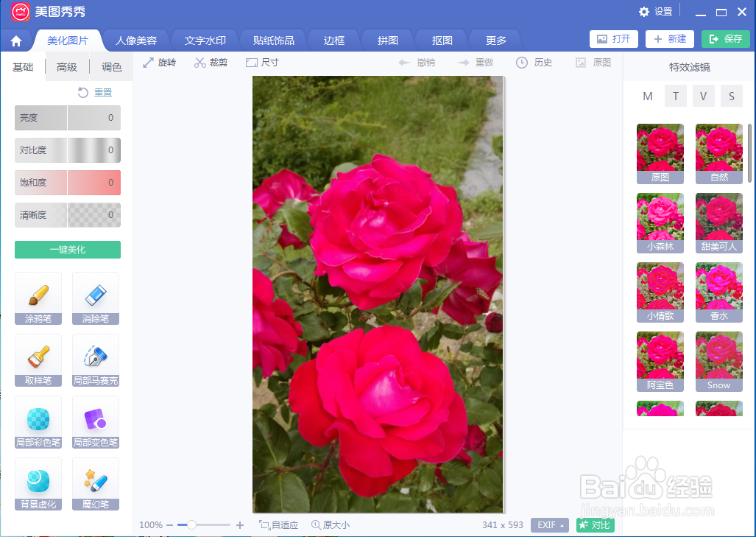This screenshot has width=756, height=537.
Task: Switch to the 人像美容 tab
Action: 136,41
